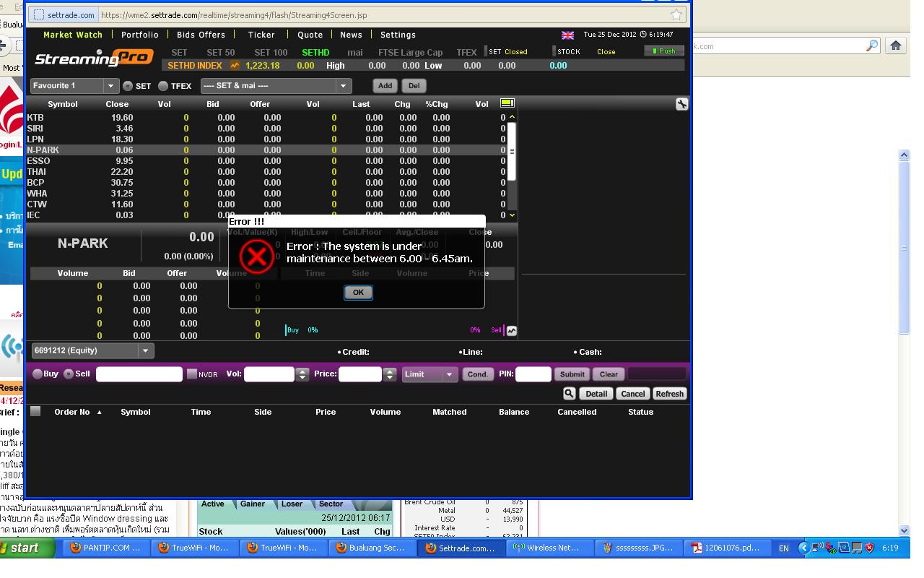The image size is (924, 578).
Task: Bookmark the page with the address bar star
Action: (676, 14)
